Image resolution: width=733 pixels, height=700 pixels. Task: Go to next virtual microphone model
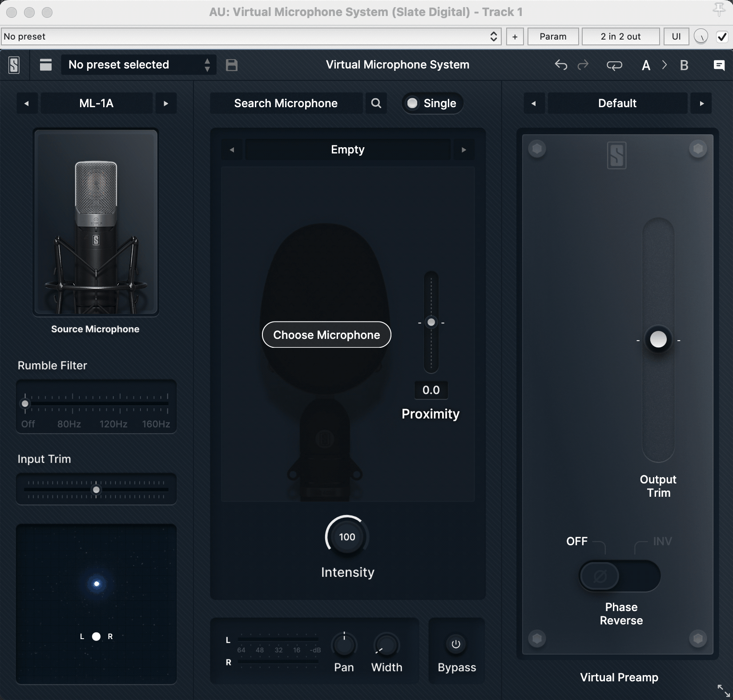click(464, 149)
